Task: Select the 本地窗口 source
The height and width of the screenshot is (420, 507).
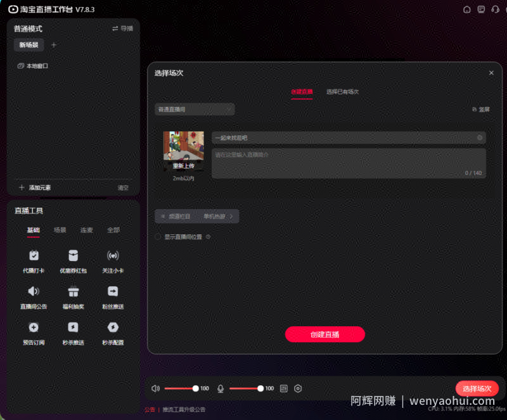Action: point(33,66)
